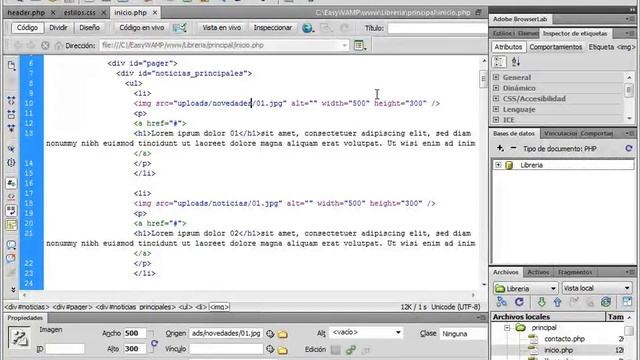Open the Alt vacío dropdown
Screen dimensions: 640x360
pos(366,333)
